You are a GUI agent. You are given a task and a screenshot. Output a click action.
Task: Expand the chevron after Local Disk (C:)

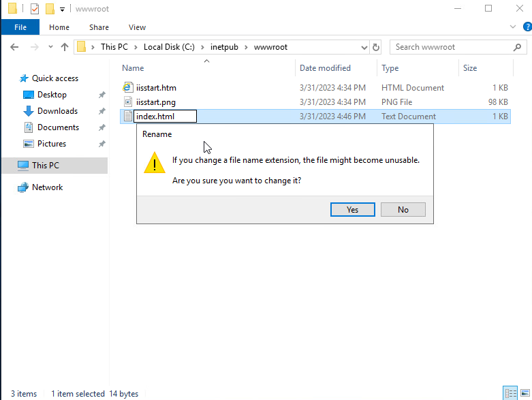click(202, 47)
